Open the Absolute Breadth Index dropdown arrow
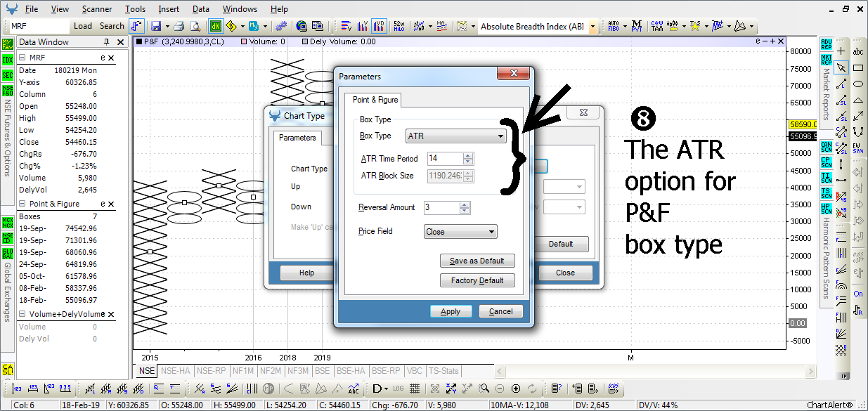The height and width of the screenshot is (411, 868). point(592,27)
